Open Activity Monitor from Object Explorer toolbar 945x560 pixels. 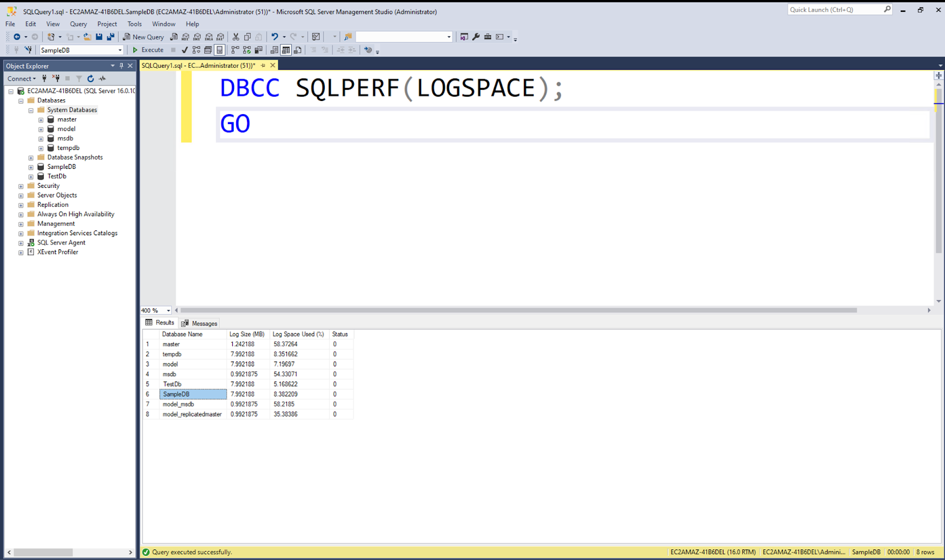pos(102,78)
